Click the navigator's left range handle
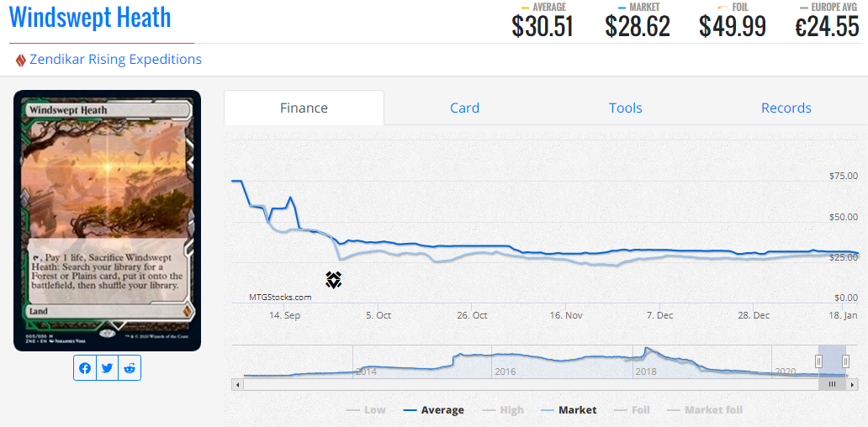 tap(818, 361)
